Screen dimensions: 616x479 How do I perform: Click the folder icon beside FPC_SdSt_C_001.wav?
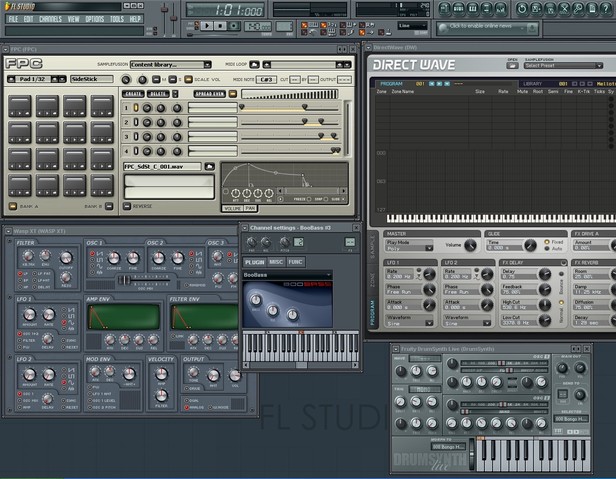209,166
